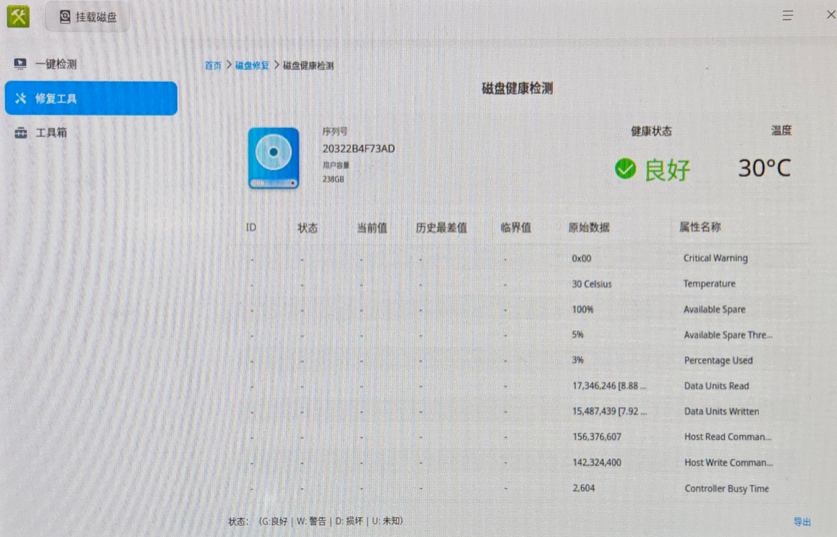The image size is (837, 537).
Task: Click the 状态 column header
Action: click(307, 228)
